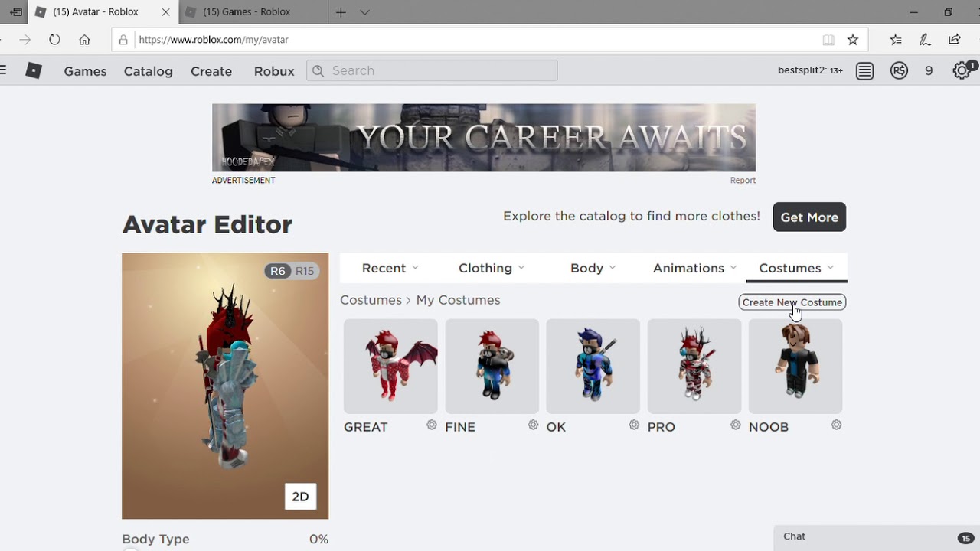Viewport: 980px width, 551px height.
Task: Open the hamburger navigation menu
Action: point(3,70)
